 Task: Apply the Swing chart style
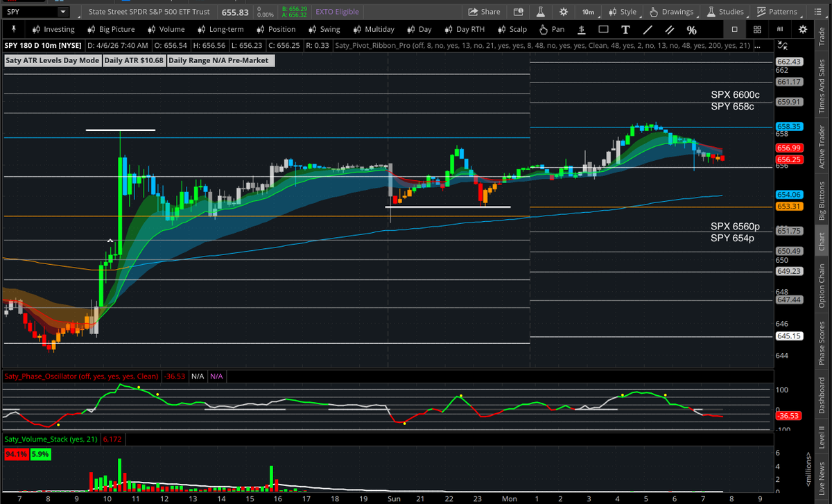click(323, 29)
